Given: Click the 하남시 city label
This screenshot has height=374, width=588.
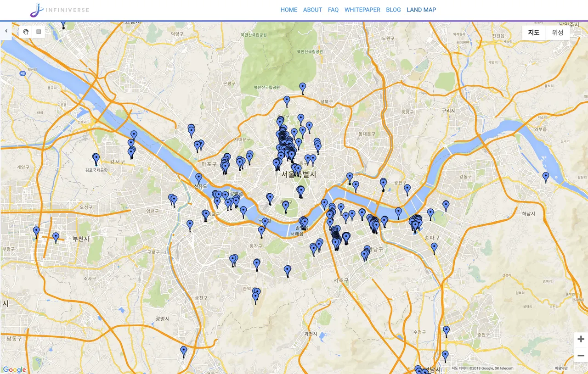Looking at the screenshot, I should click(529, 214).
